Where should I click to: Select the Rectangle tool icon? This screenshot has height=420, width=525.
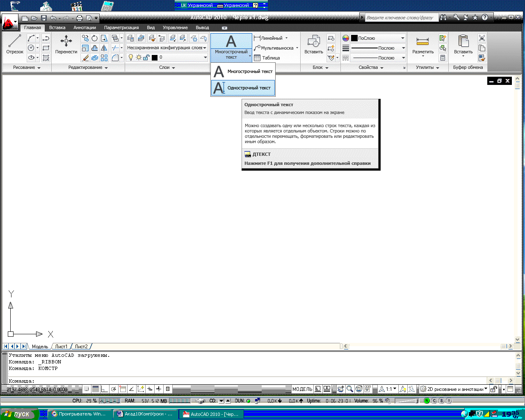[x=46, y=48]
